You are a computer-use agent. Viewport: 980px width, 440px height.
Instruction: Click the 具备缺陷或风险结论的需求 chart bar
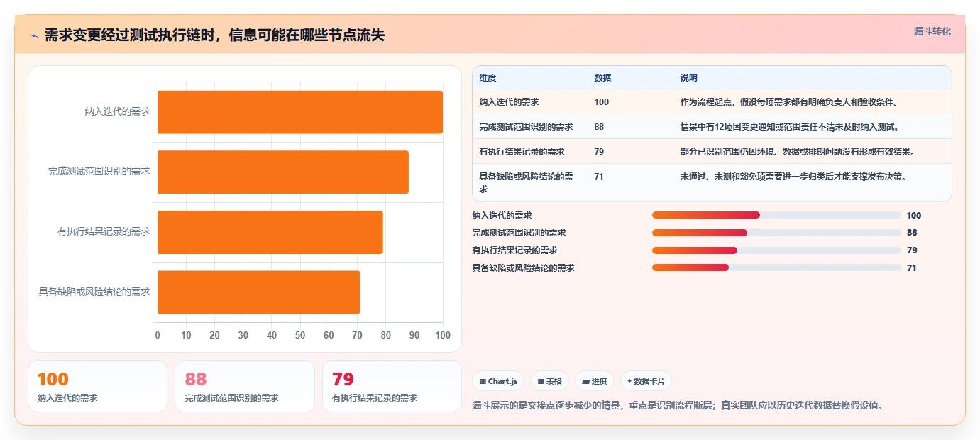259,292
